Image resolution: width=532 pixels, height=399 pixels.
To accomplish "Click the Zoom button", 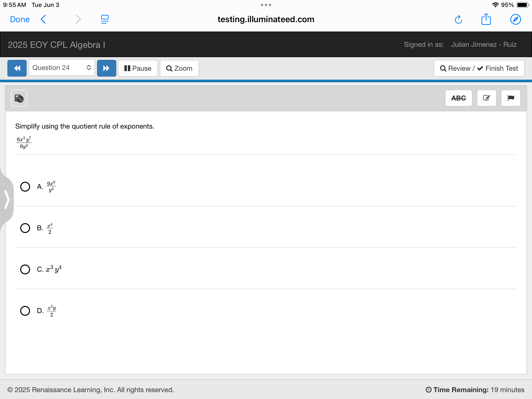I will pyautogui.click(x=179, y=68).
